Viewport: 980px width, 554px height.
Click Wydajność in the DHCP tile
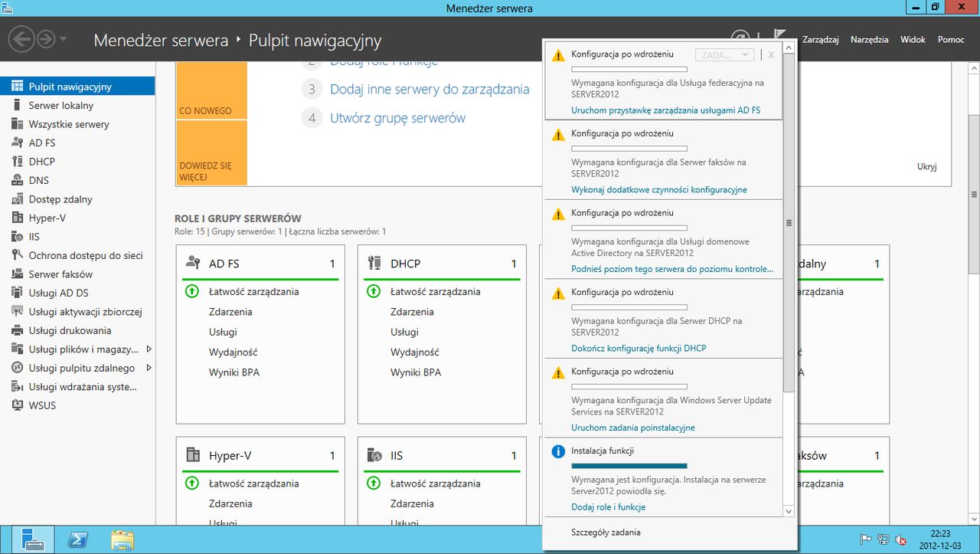[414, 352]
